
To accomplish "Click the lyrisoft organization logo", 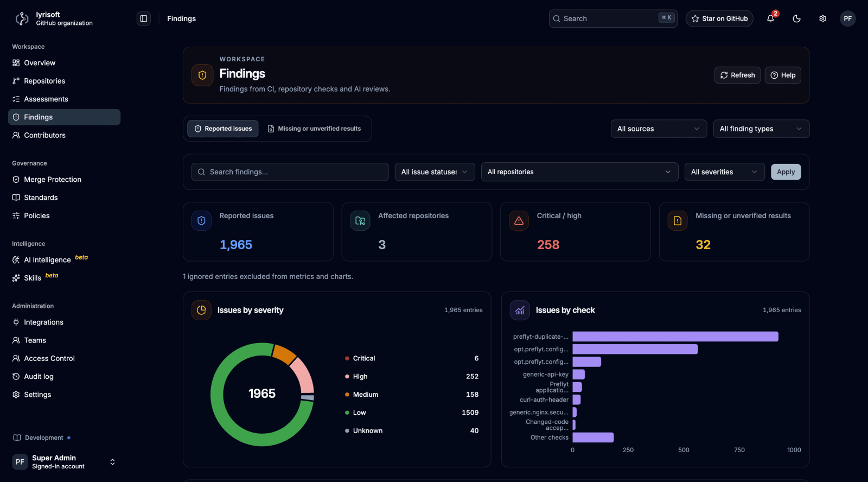I will [x=22, y=18].
